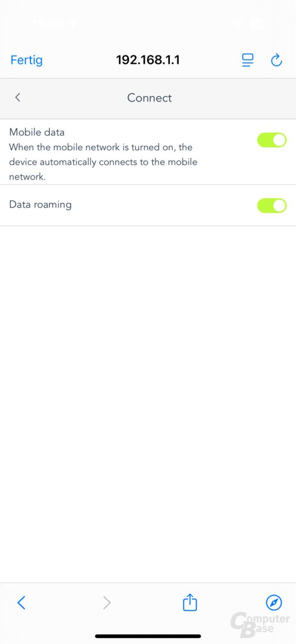296x644 pixels.
Task: Turn off the Data roaming switch
Action: point(272,205)
